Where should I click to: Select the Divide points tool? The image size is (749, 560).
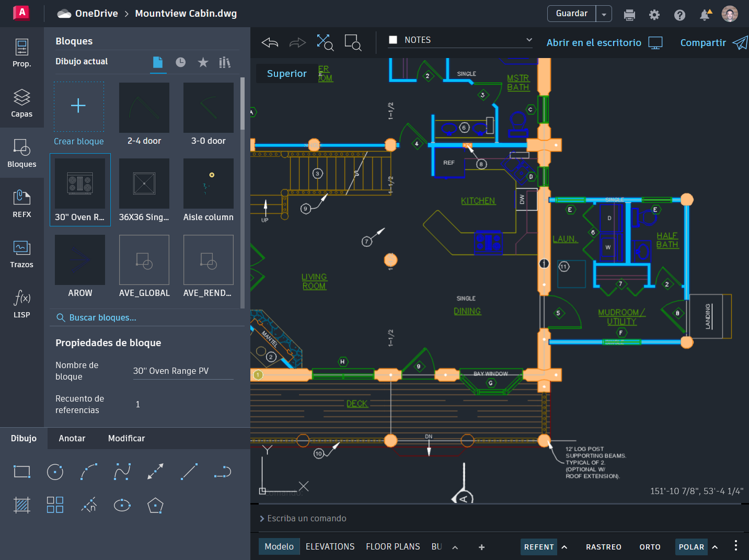[x=89, y=505]
